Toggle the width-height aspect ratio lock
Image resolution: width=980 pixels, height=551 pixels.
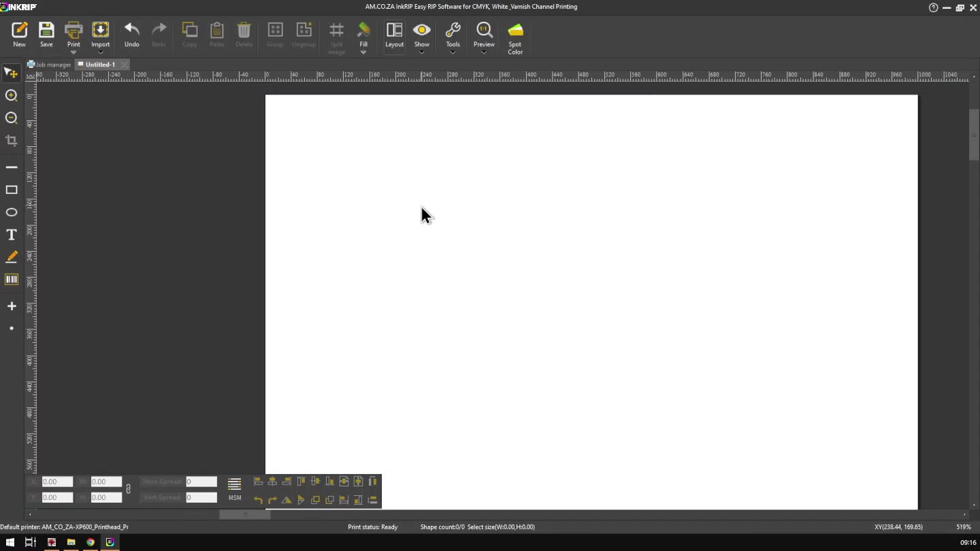(x=128, y=489)
